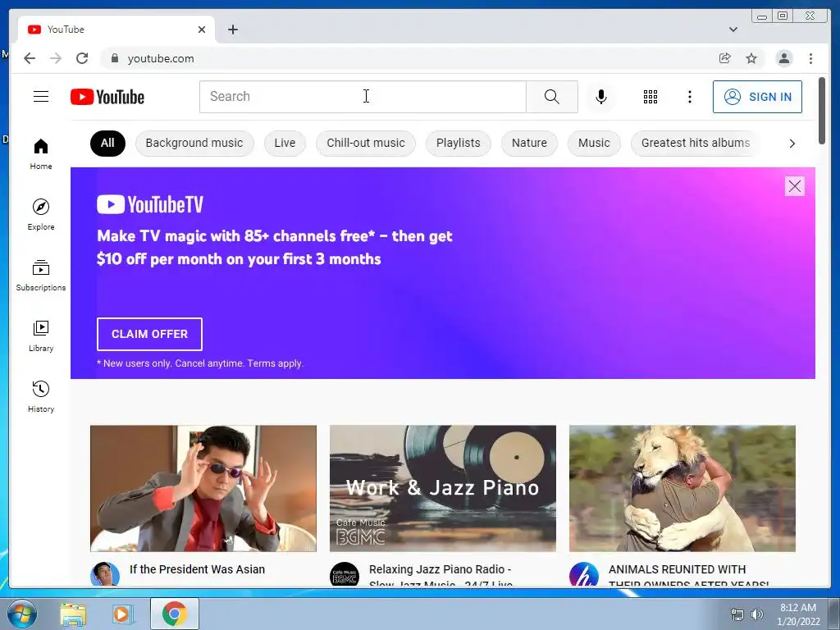Image resolution: width=840 pixels, height=630 pixels.
Task: Open Windows Media Player from taskbar
Action: tap(122, 614)
